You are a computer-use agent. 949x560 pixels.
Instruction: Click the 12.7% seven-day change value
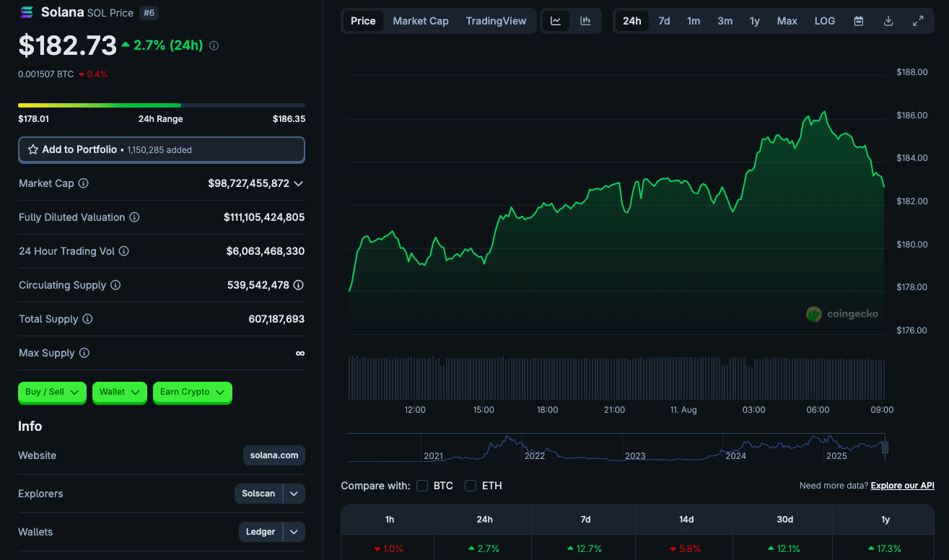(x=585, y=549)
